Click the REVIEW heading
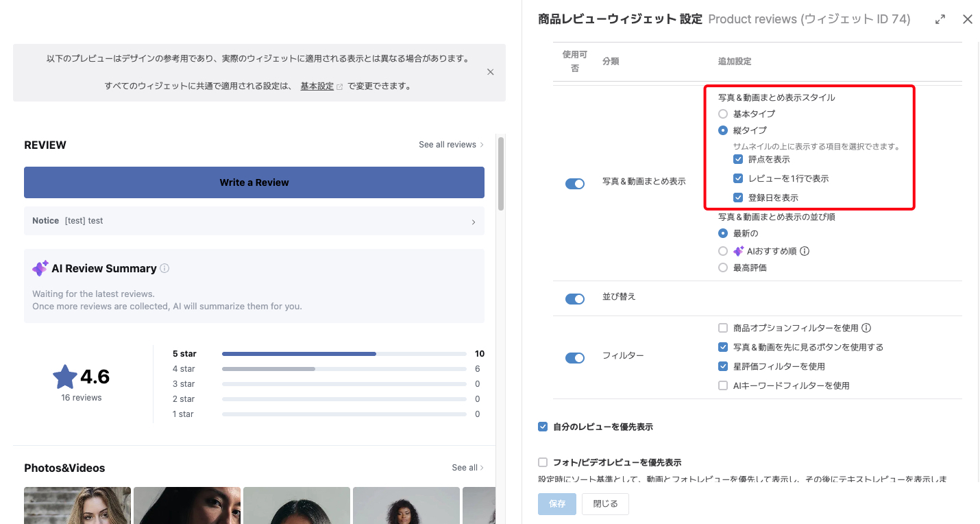Screen dimensions: 980x524 tap(45, 145)
